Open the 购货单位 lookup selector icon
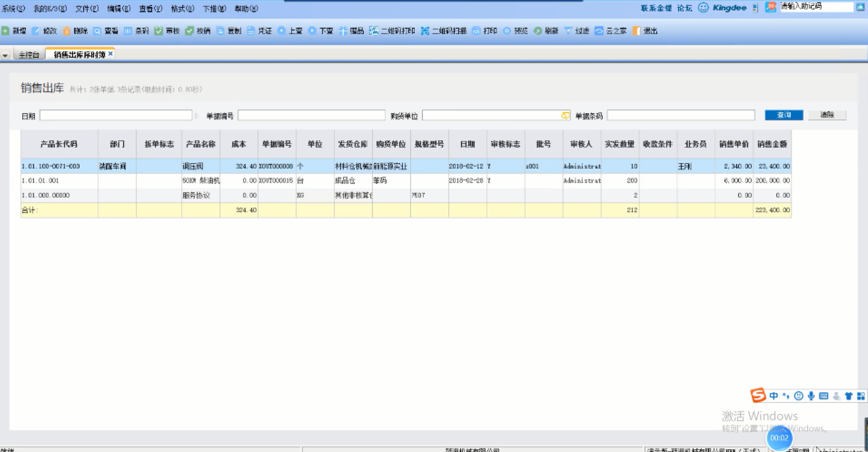868x452 pixels. [x=565, y=116]
